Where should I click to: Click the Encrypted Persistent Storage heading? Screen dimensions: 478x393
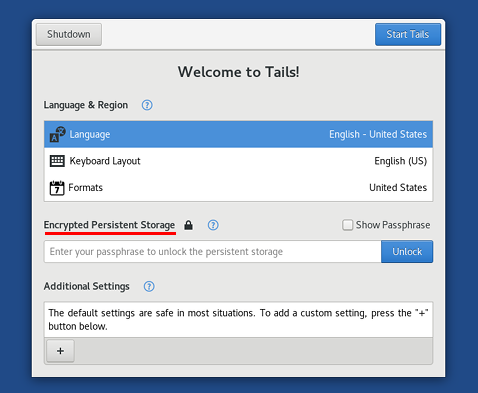109,225
